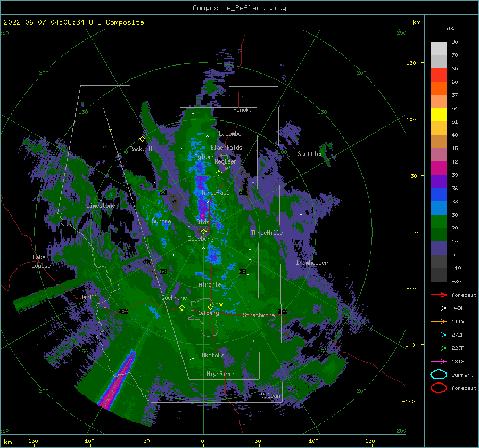Select the Vulcan label
Image resolution: width=479 pixels, height=448 pixels.
click(271, 396)
